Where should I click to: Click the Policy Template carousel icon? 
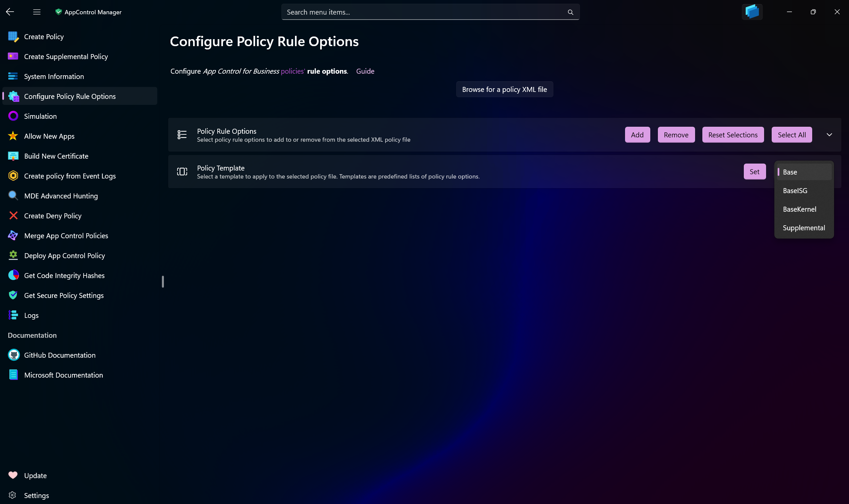[182, 172]
